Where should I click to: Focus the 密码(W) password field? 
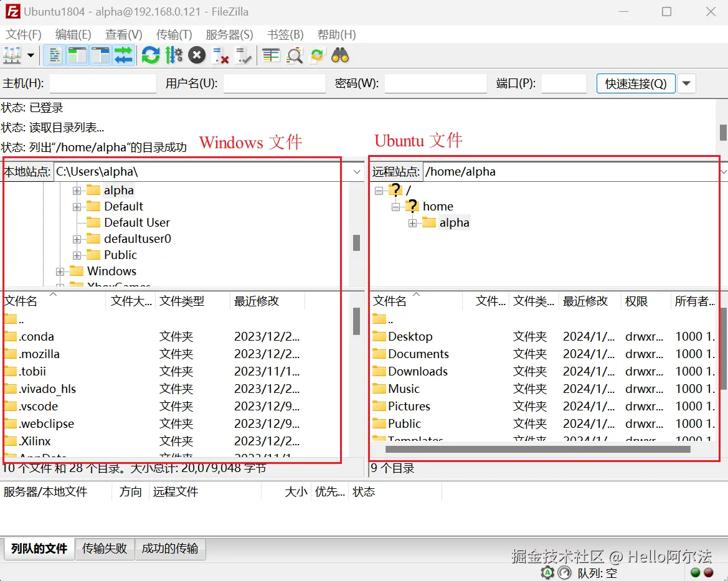point(435,83)
